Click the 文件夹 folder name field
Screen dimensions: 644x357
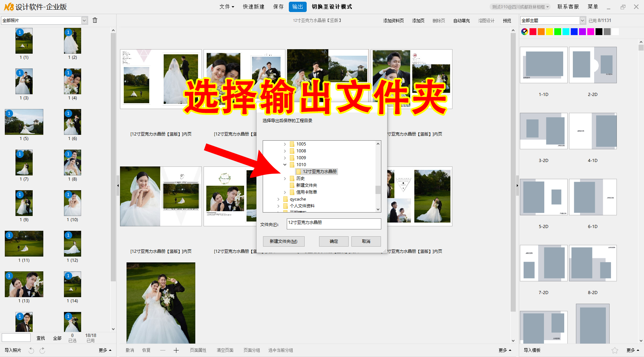click(x=334, y=224)
